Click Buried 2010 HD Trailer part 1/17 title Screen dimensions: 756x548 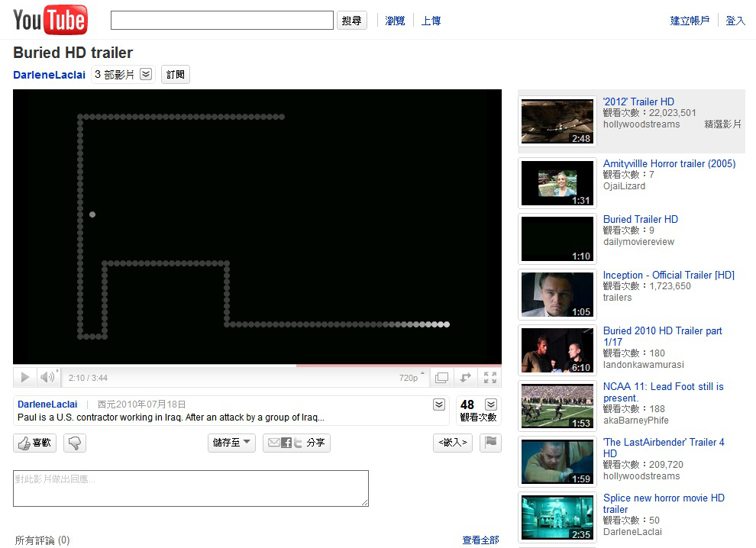[663, 336]
